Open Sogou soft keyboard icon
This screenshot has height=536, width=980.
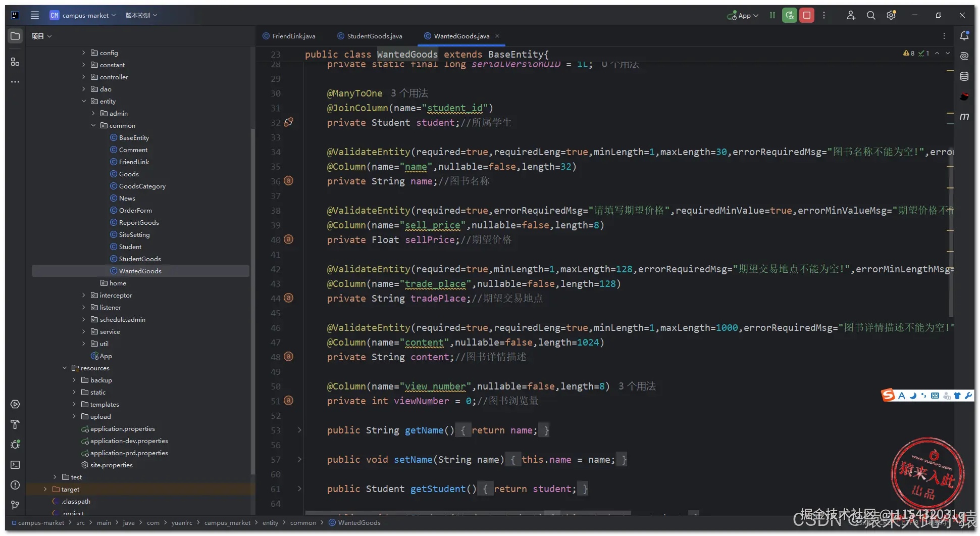click(x=935, y=396)
